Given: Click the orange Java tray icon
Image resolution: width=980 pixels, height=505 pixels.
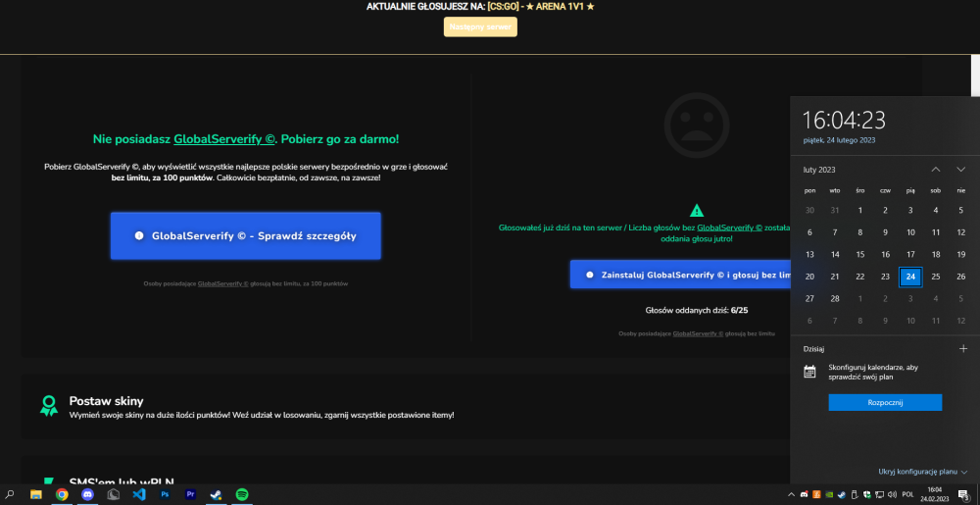Looking at the screenshot, I should tap(816, 494).
